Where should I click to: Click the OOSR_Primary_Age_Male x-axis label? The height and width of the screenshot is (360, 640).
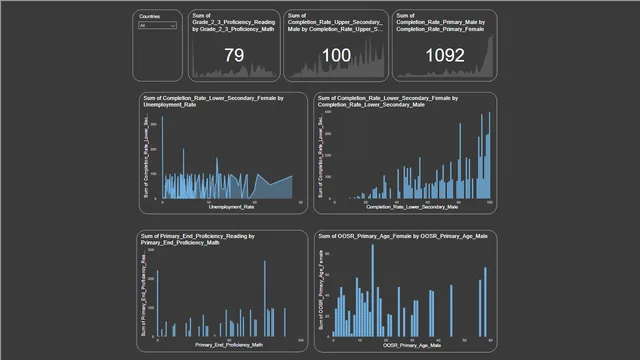click(412, 345)
